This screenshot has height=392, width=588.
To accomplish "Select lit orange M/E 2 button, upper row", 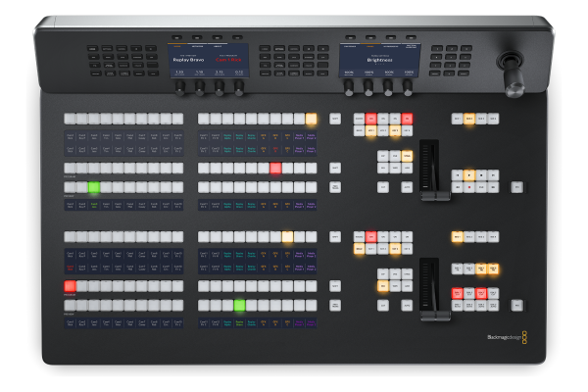I will tap(468, 119).
